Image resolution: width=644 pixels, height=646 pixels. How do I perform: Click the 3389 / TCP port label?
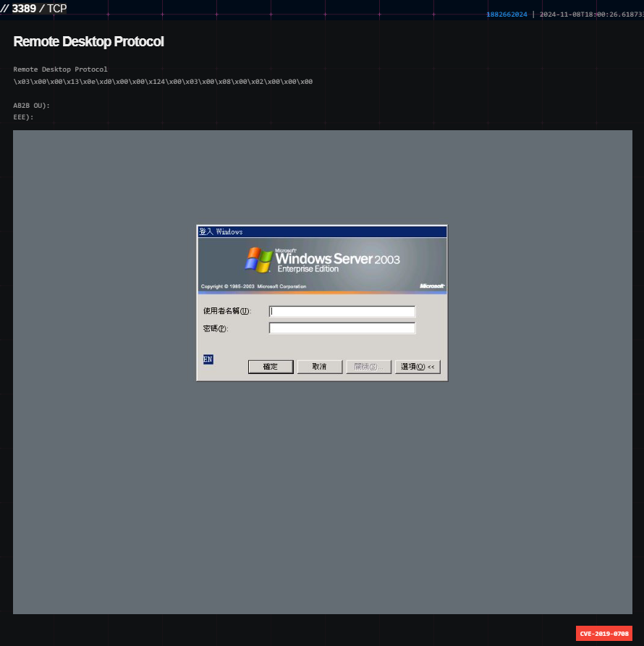click(39, 8)
